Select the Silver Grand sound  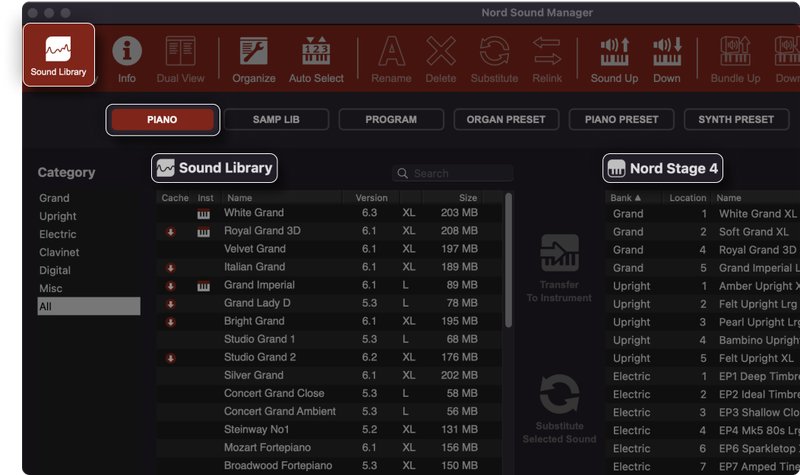[x=329, y=376]
